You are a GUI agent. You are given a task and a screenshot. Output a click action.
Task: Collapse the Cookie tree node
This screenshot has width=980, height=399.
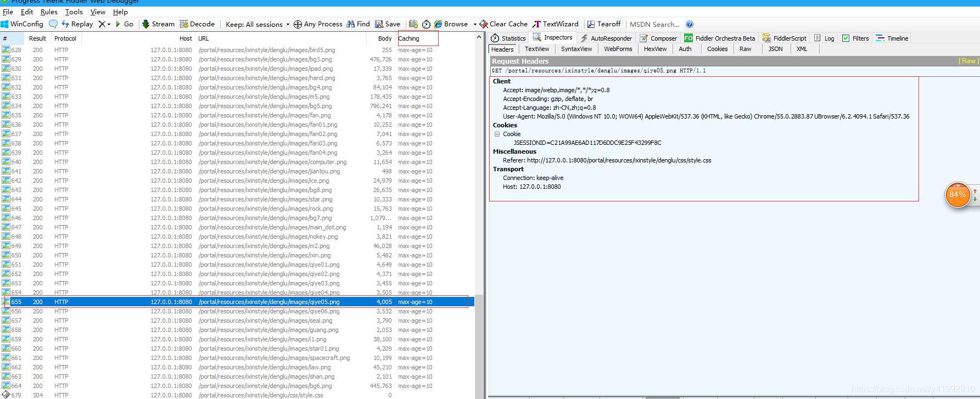coord(497,134)
